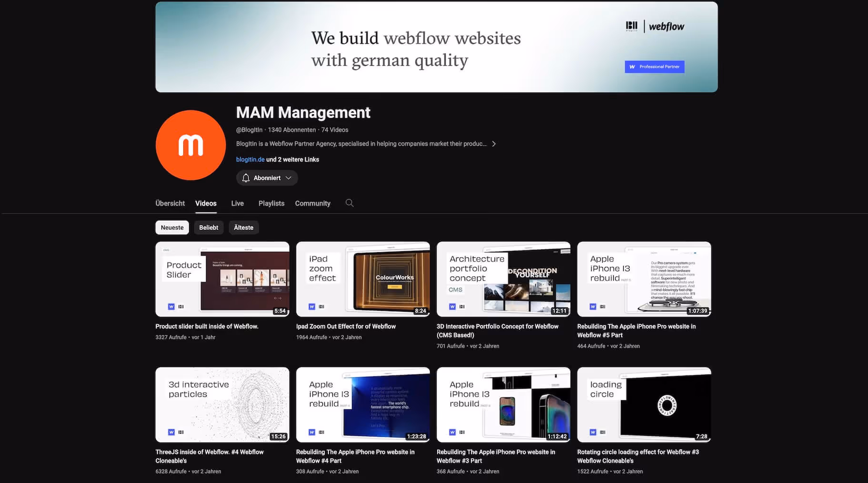The height and width of the screenshot is (483, 868).
Task: Click the 5:54 duration badge
Action: tap(280, 311)
